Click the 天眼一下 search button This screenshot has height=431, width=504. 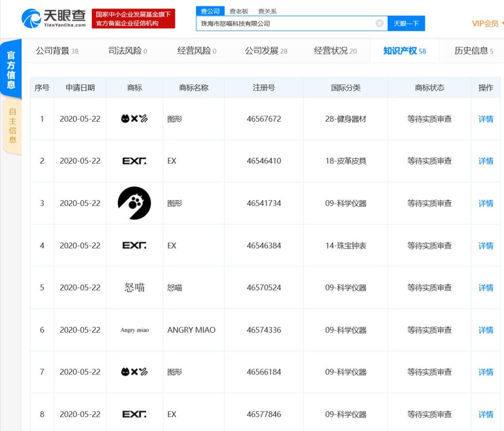pos(406,23)
